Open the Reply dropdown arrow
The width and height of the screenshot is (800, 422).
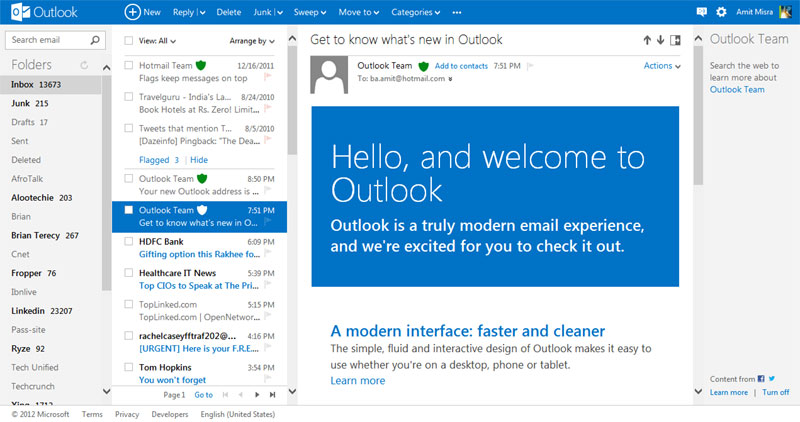(x=202, y=13)
